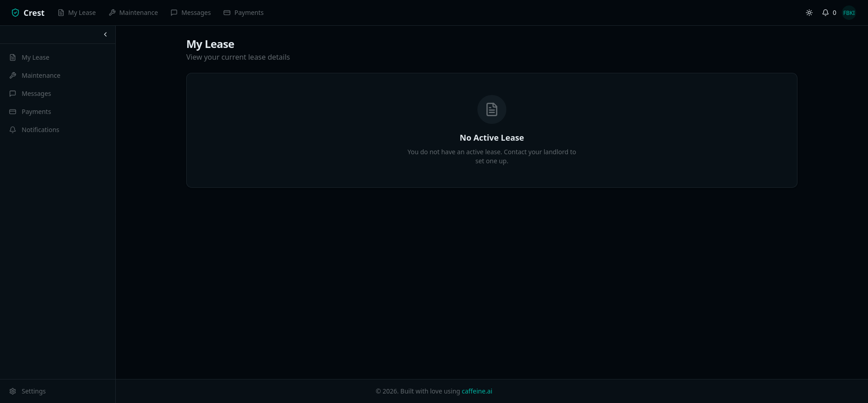Open My Lease in the top navigation

coord(77,13)
